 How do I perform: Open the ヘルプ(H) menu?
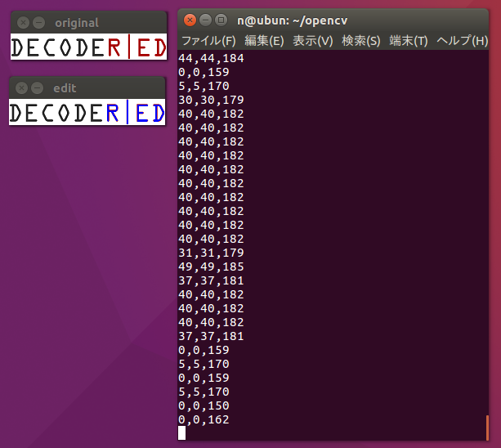coord(462,41)
